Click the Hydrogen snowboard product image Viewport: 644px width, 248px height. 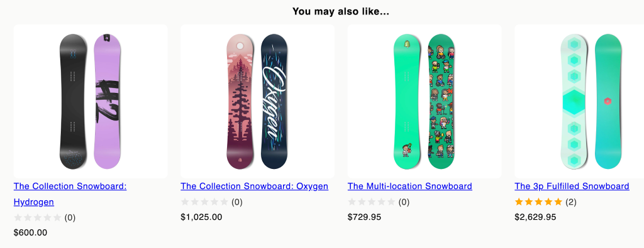point(91,101)
